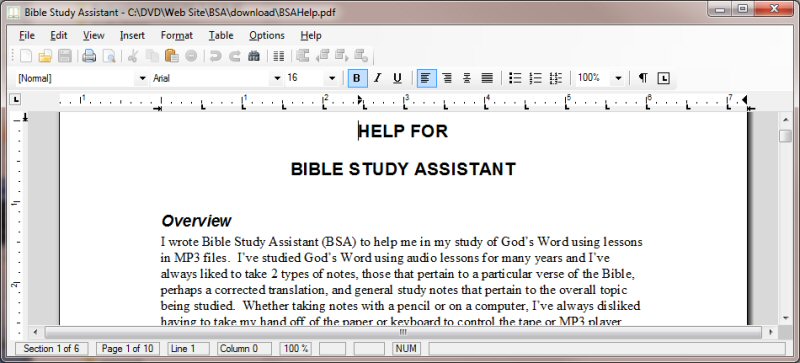800x363 pixels.
Task: Toggle Underline formatting
Action: pyautogui.click(x=397, y=78)
